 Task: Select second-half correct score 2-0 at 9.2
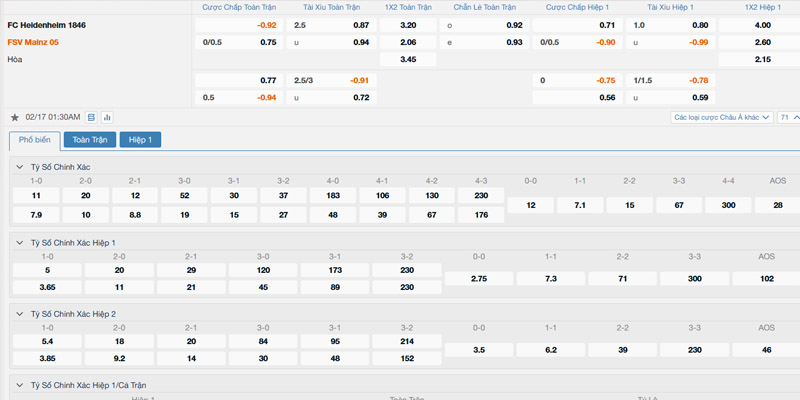click(119, 359)
